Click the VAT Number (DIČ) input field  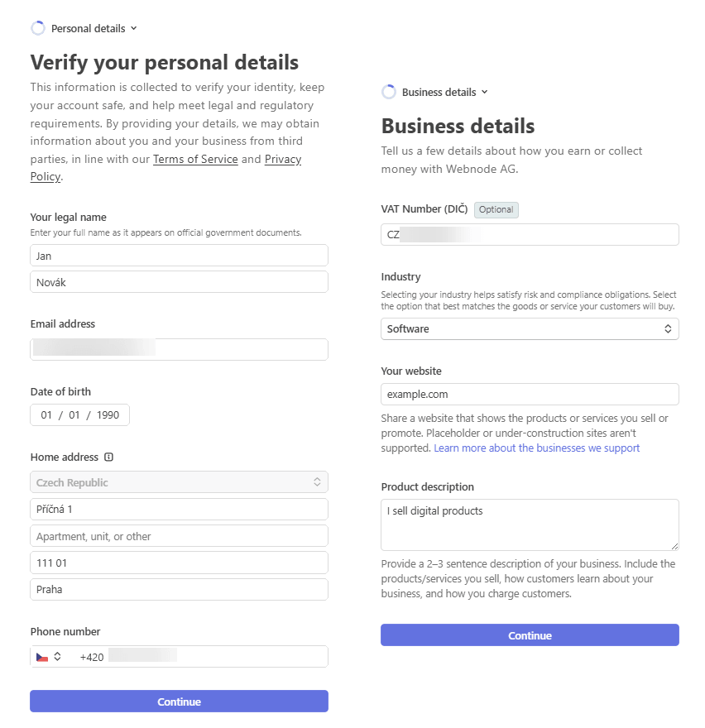tap(530, 234)
